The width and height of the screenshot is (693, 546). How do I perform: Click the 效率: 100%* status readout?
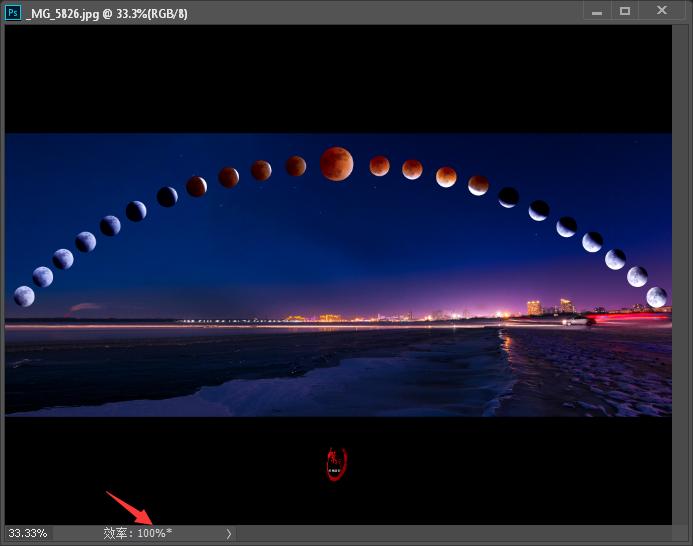coord(138,534)
